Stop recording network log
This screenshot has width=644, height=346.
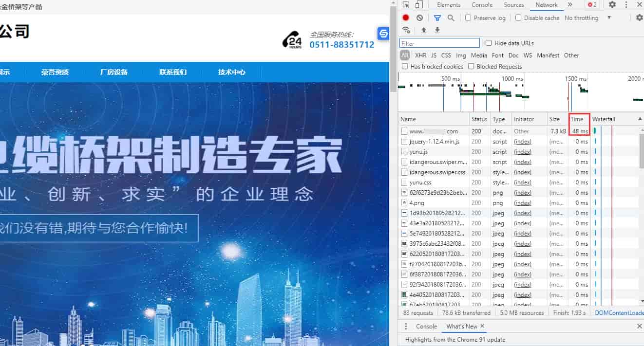(x=405, y=18)
